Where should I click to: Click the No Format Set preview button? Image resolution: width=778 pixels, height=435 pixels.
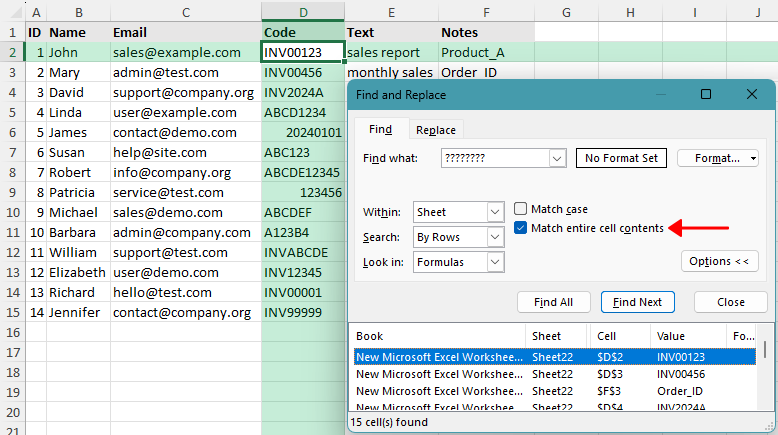621,158
